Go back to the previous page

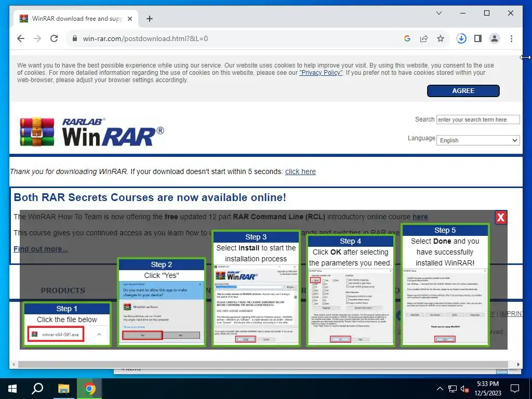click(21, 38)
